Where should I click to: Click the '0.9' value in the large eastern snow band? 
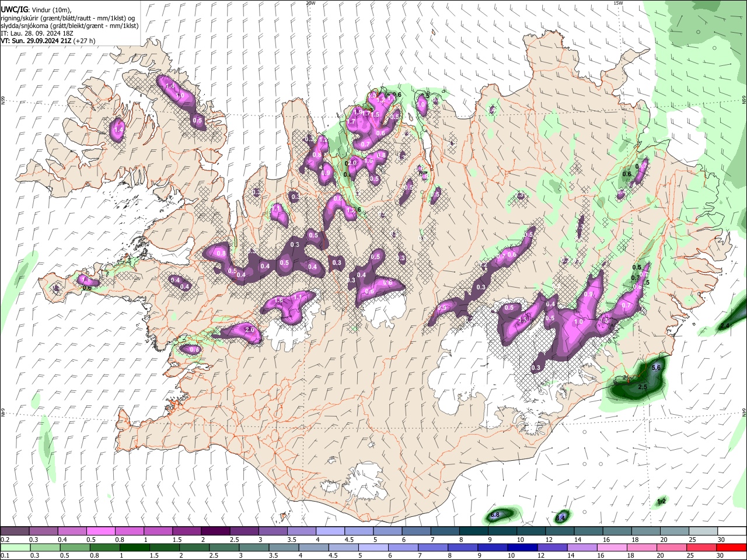[x=588, y=295]
